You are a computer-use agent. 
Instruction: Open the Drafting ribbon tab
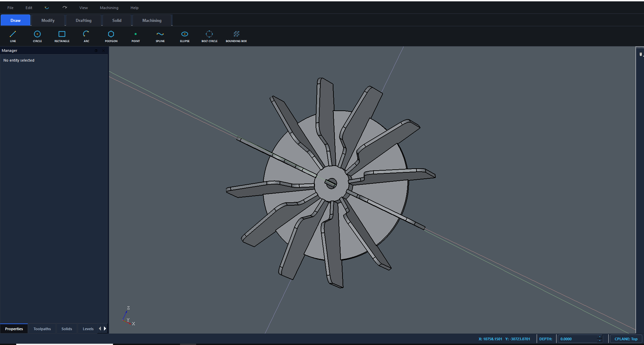83,20
